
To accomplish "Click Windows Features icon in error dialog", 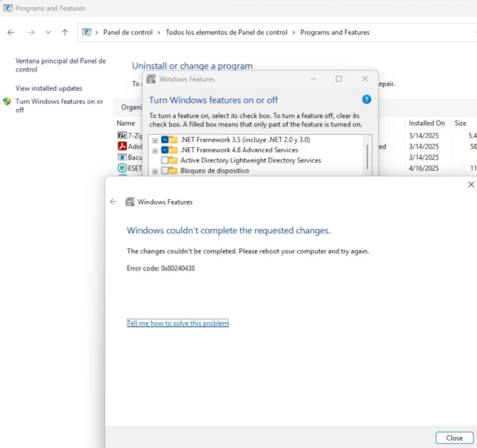I will [130, 202].
